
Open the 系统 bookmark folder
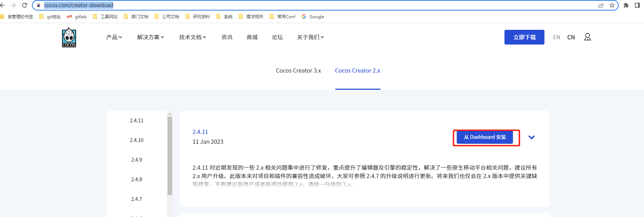coord(224,16)
